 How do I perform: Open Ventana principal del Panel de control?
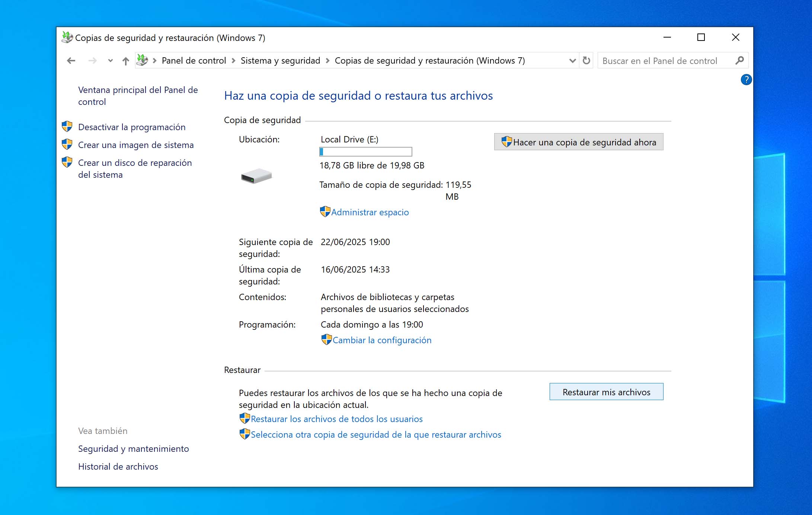tap(138, 96)
